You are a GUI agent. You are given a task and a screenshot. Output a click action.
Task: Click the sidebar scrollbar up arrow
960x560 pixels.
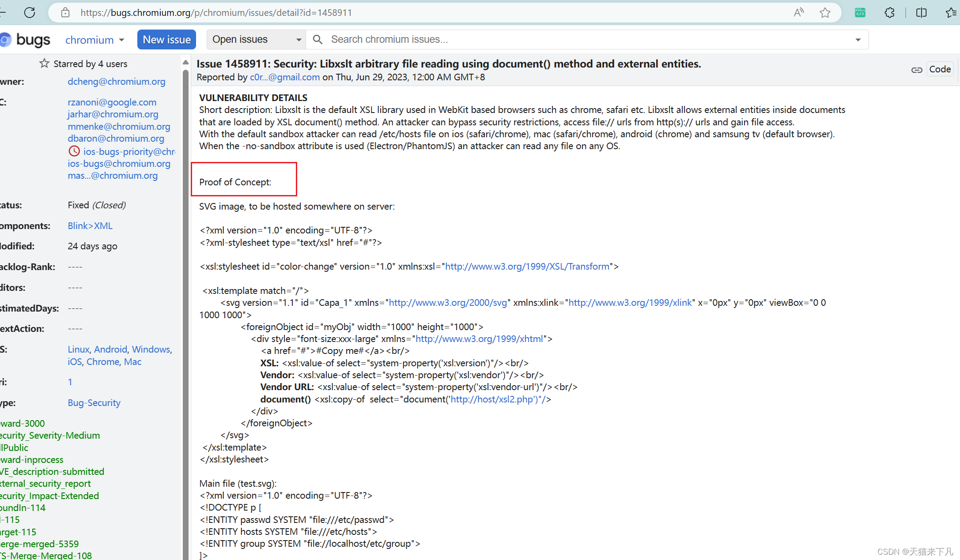click(185, 62)
